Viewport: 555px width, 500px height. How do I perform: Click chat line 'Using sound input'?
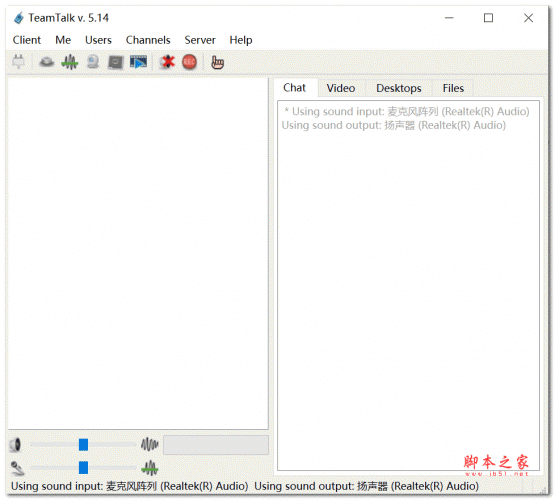406,111
